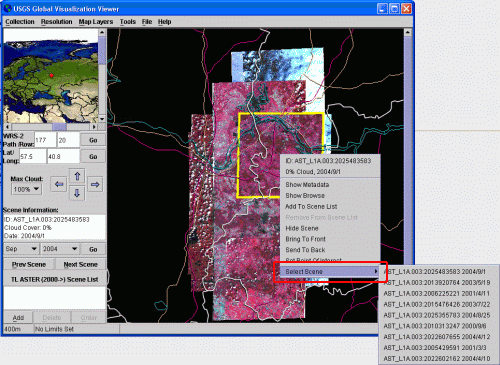The height and width of the screenshot is (365, 500).
Task: Click the latitude field showing 57.5
Action: coord(33,156)
